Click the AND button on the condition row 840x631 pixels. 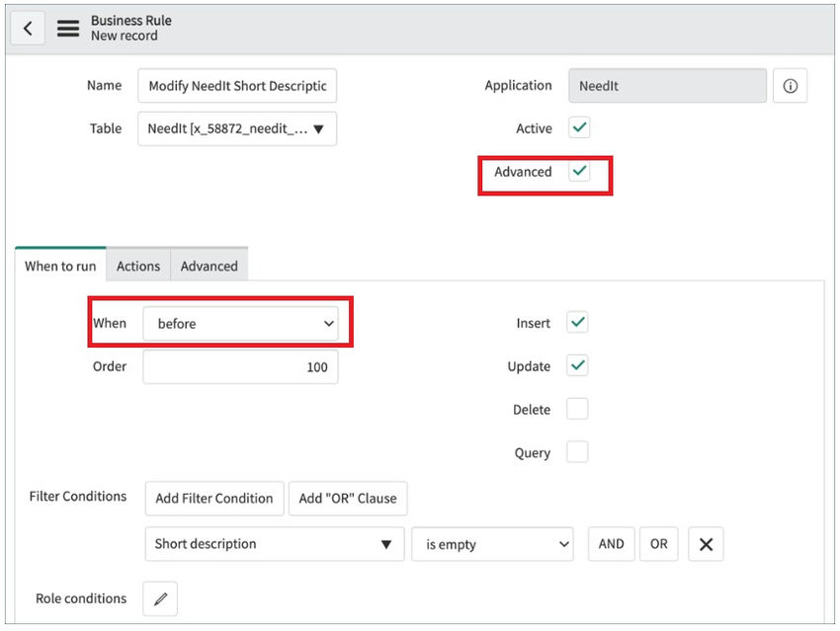(x=611, y=543)
